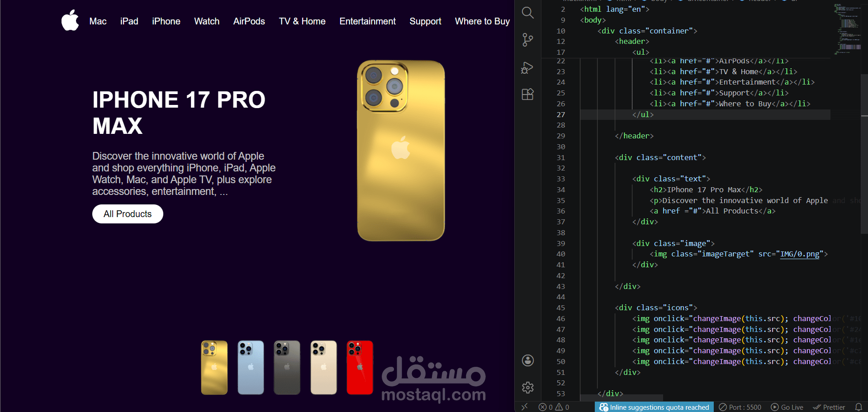
Task: Click the sticky <html lang="en"> line
Action: point(615,9)
